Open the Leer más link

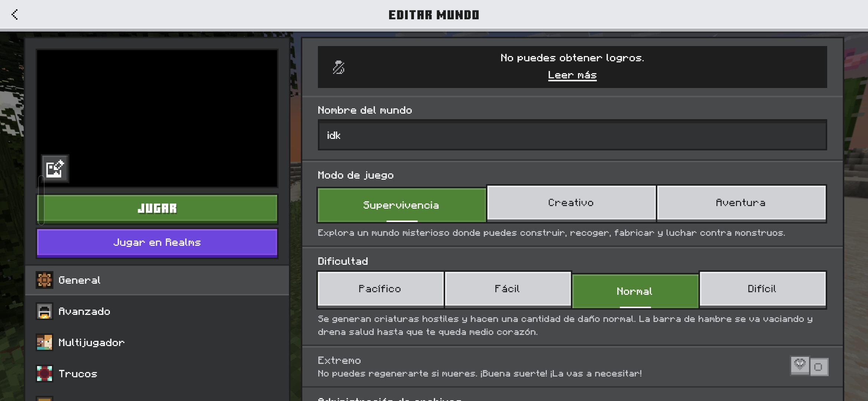click(x=572, y=75)
